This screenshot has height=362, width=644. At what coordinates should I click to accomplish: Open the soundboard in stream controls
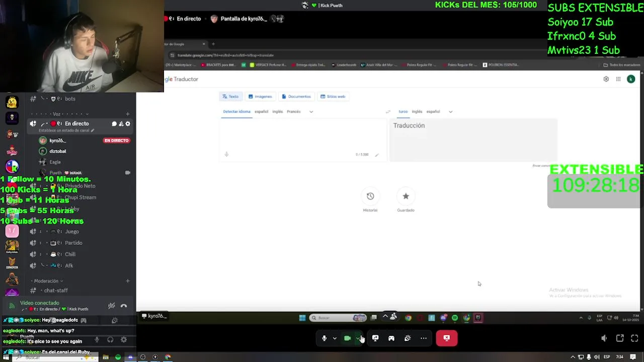click(x=408, y=338)
